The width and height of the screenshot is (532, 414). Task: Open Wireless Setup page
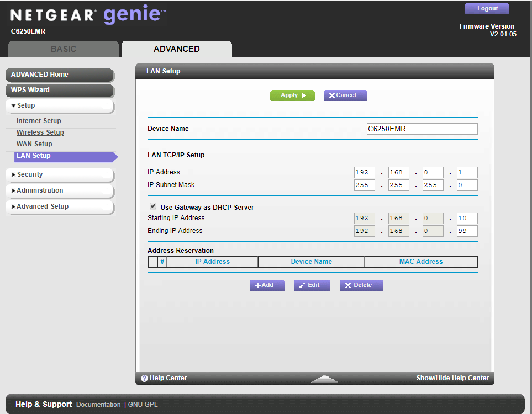point(40,132)
